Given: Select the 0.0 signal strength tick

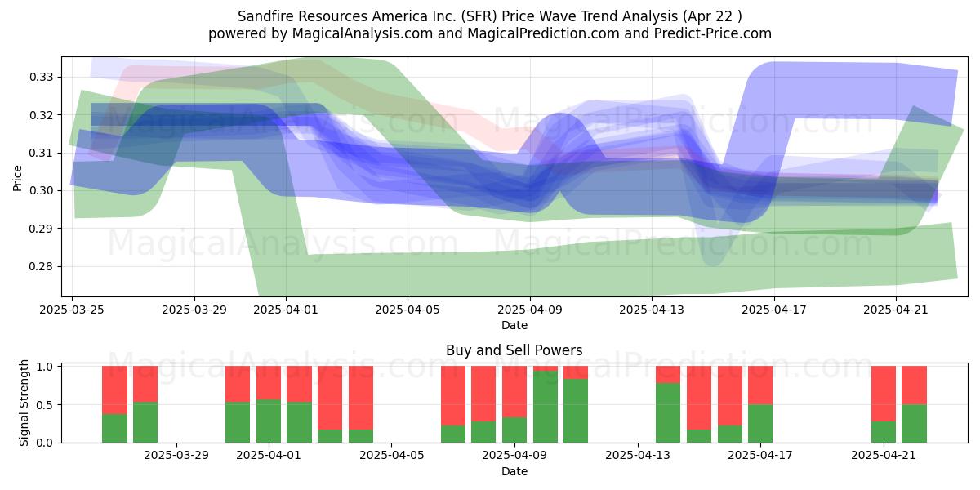Looking at the screenshot, I should pyautogui.click(x=46, y=443).
